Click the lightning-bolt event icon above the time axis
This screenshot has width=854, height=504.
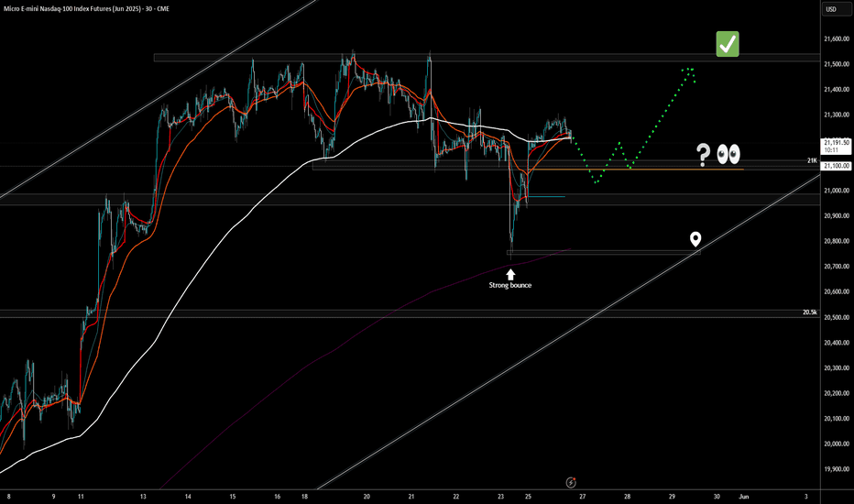click(x=571, y=482)
